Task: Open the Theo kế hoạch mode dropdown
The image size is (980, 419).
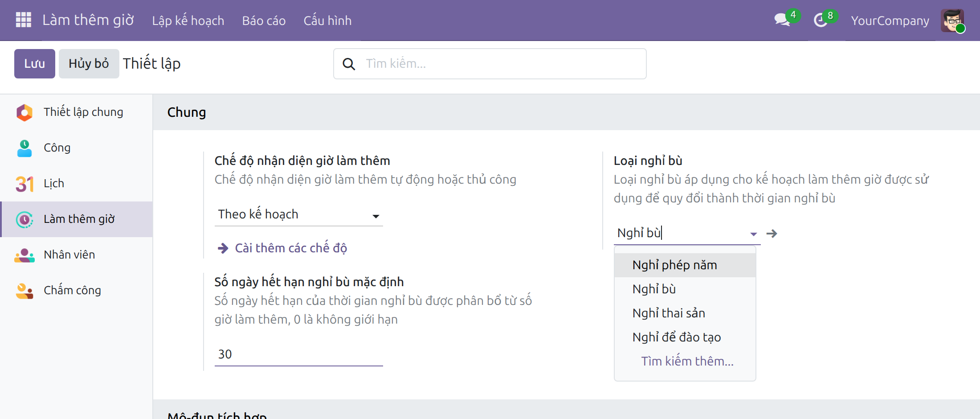Action: (298, 214)
